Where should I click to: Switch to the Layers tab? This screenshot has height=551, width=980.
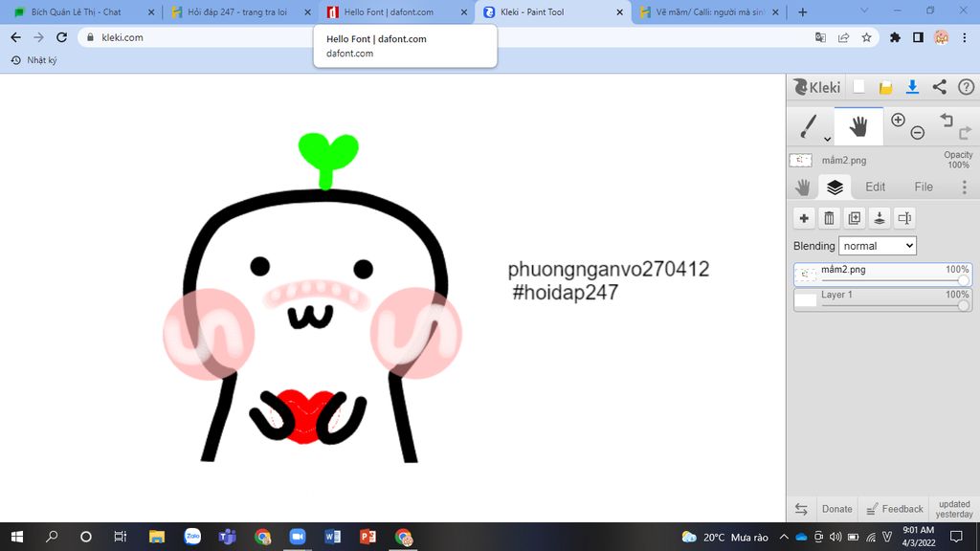coord(835,187)
